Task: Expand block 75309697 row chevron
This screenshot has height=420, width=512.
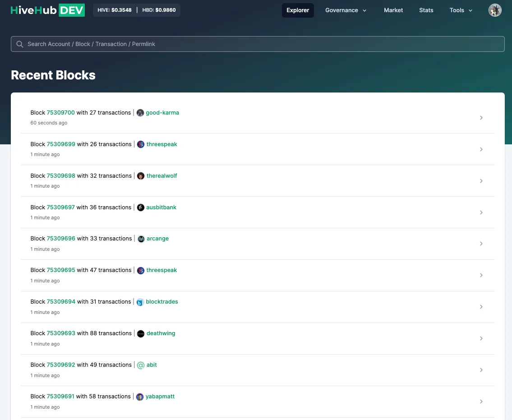Action: [481, 212]
